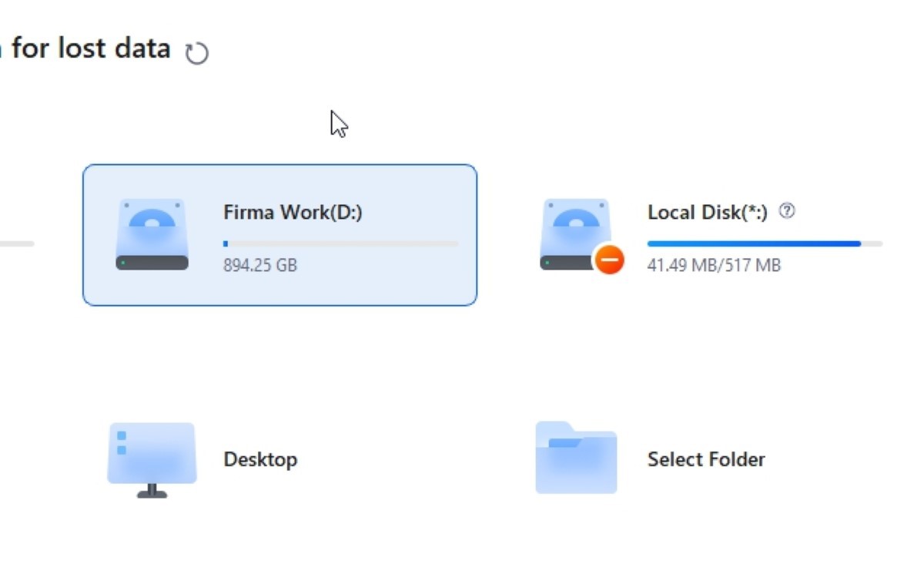Click the tiny blue used segment of Firma Work bar

pos(226,243)
